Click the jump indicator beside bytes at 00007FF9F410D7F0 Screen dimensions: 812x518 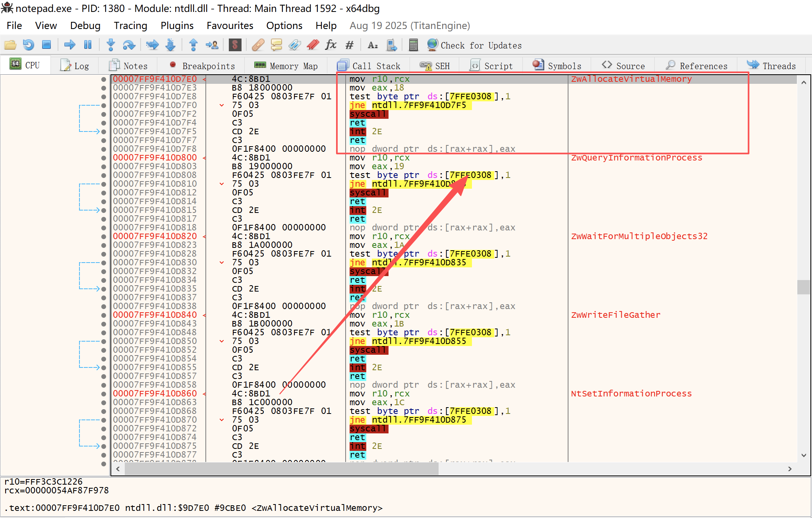click(x=222, y=105)
